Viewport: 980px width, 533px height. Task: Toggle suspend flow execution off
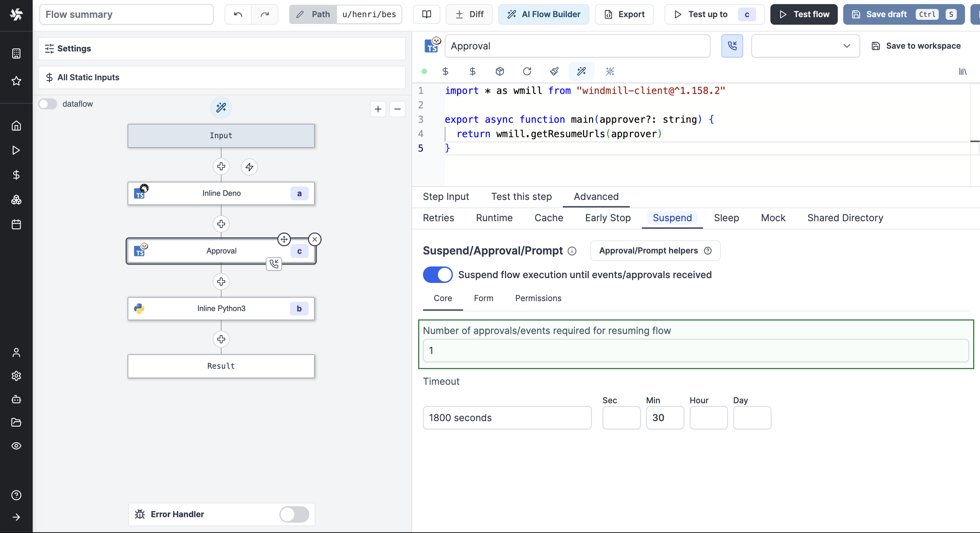point(438,274)
